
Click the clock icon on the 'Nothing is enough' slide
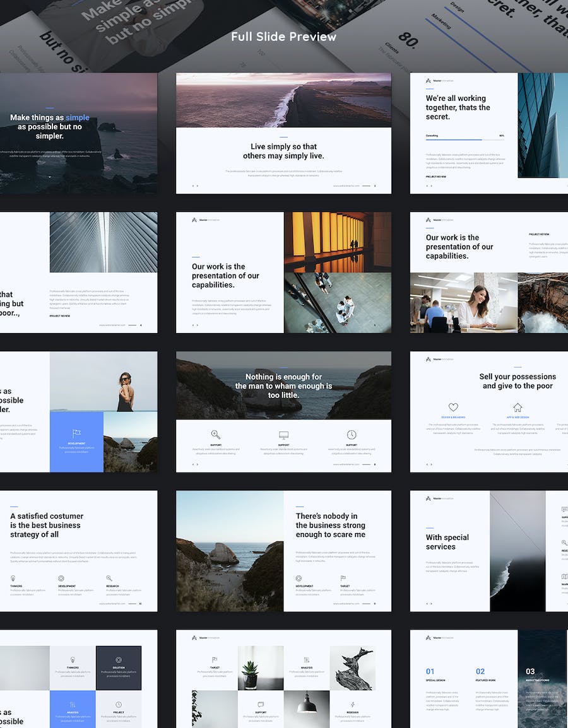pos(352,435)
